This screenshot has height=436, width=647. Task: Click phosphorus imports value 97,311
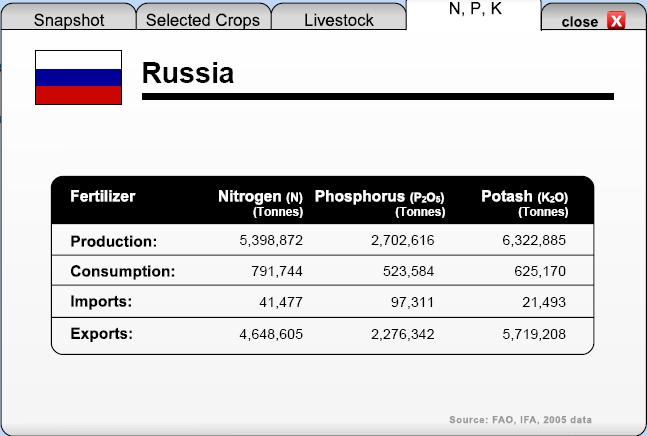(x=412, y=302)
